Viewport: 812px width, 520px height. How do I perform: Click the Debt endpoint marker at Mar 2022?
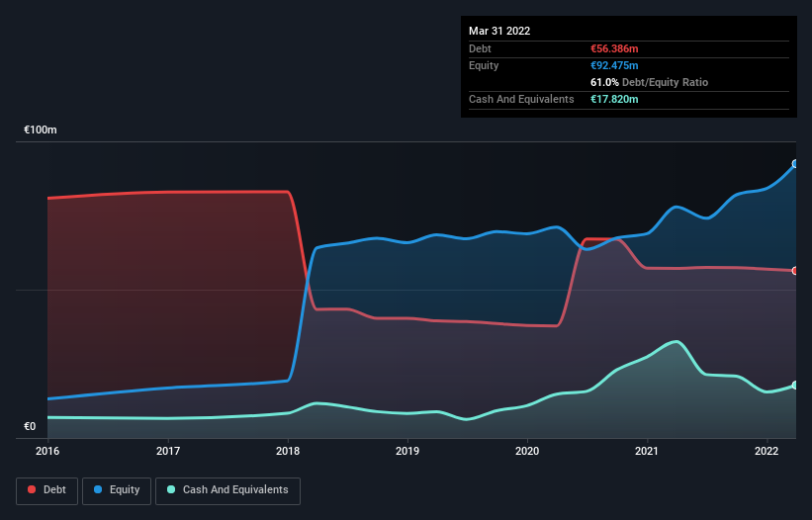pyautogui.click(x=795, y=271)
